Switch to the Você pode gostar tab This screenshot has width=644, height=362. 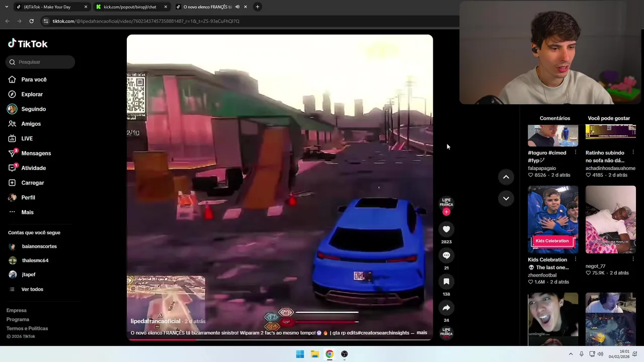(609, 118)
